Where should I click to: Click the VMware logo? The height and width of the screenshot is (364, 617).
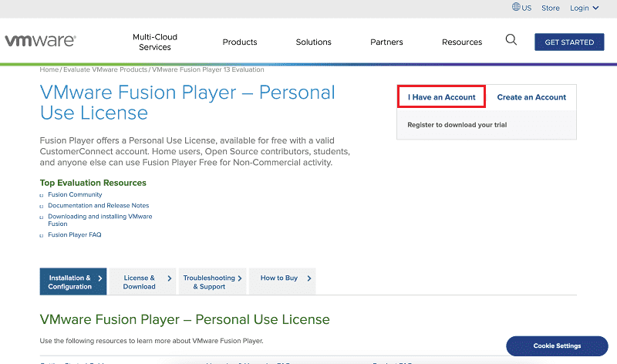(40, 41)
